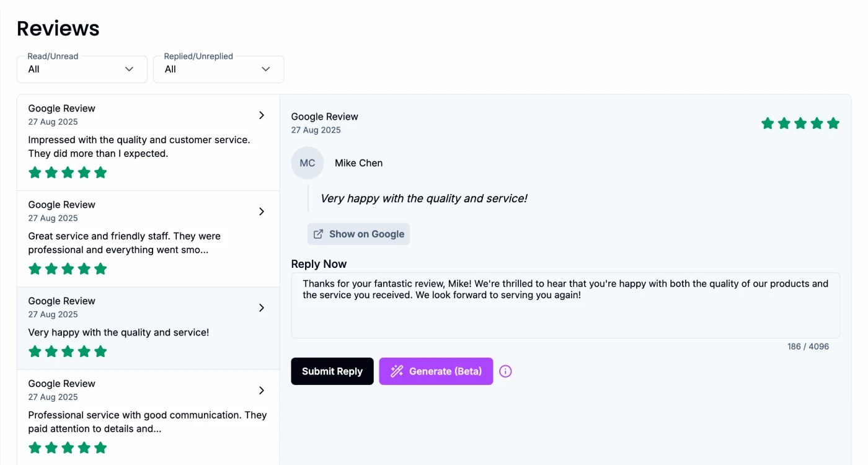
Task: Expand review 'Great service and friendly staff' chevron
Action: click(x=262, y=211)
